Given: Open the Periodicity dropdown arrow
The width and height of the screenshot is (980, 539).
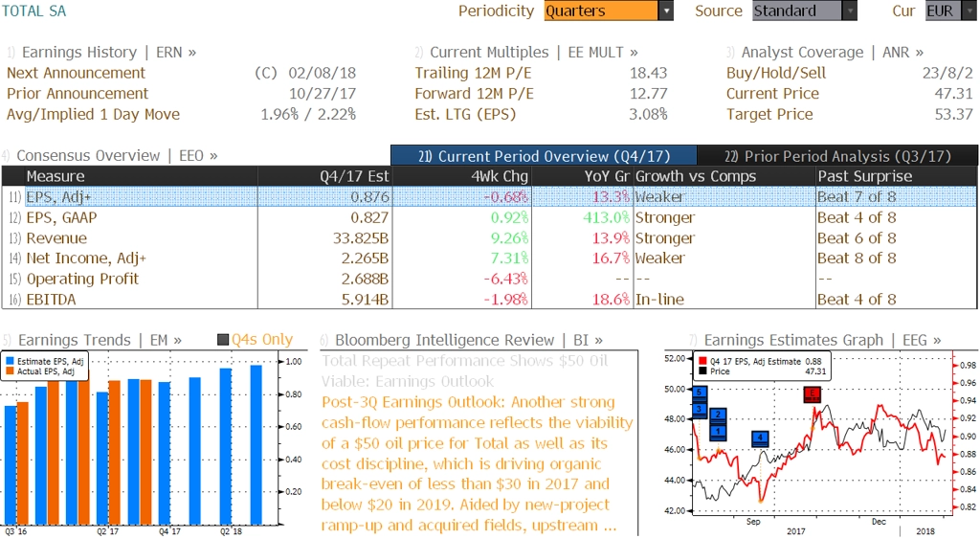Looking at the screenshot, I should [666, 11].
